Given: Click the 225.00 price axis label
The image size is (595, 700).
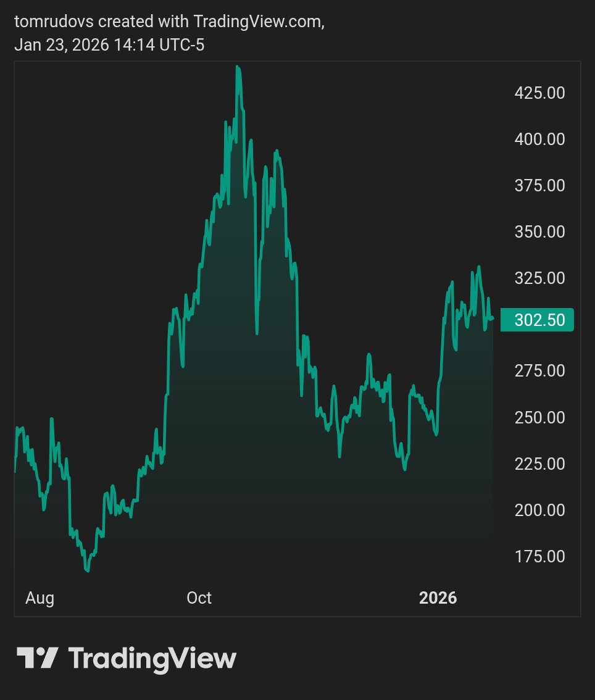Looking at the screenshot, I should pyautogui.click(x=539, y=464).
